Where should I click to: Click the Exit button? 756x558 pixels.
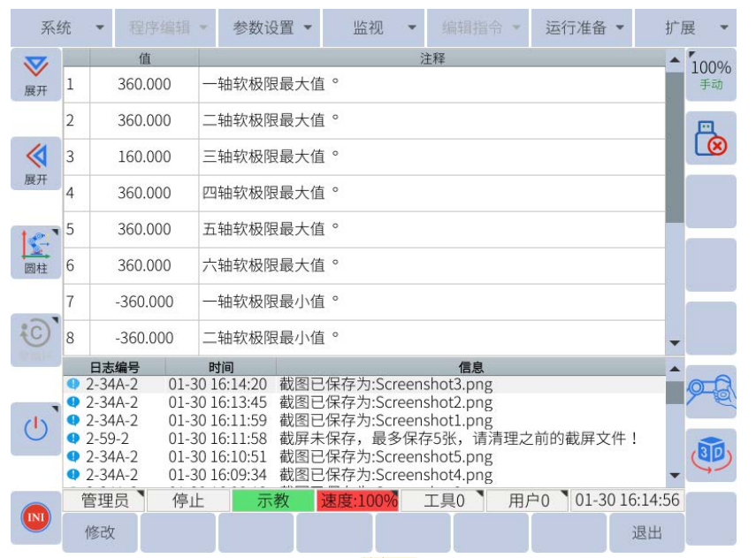[646, 532]
